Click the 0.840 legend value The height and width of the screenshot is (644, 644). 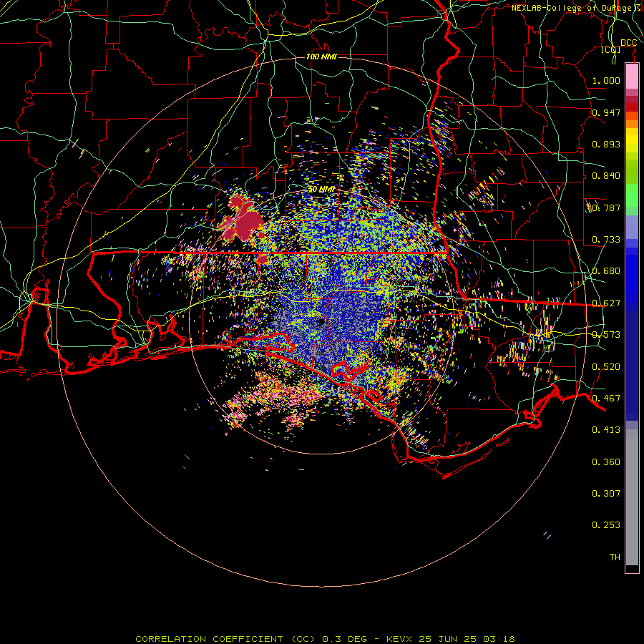(606, 176)
